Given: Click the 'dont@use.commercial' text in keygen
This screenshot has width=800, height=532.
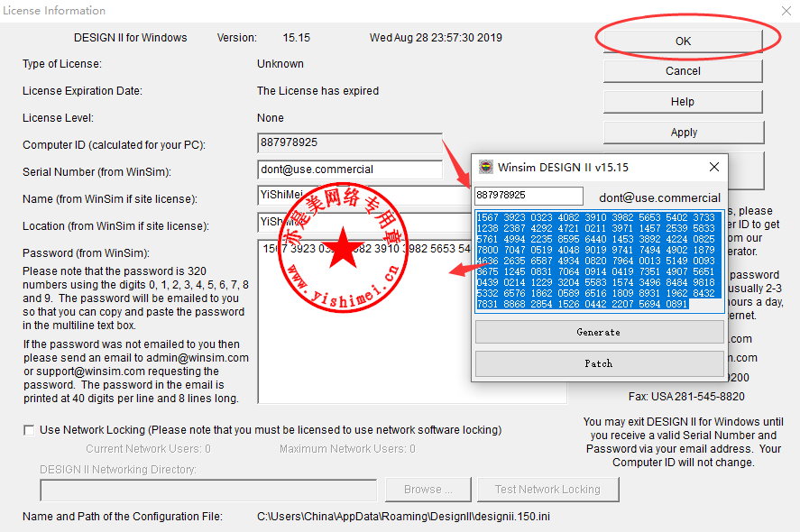Looking at the screenshot, I should coord(659,197).
